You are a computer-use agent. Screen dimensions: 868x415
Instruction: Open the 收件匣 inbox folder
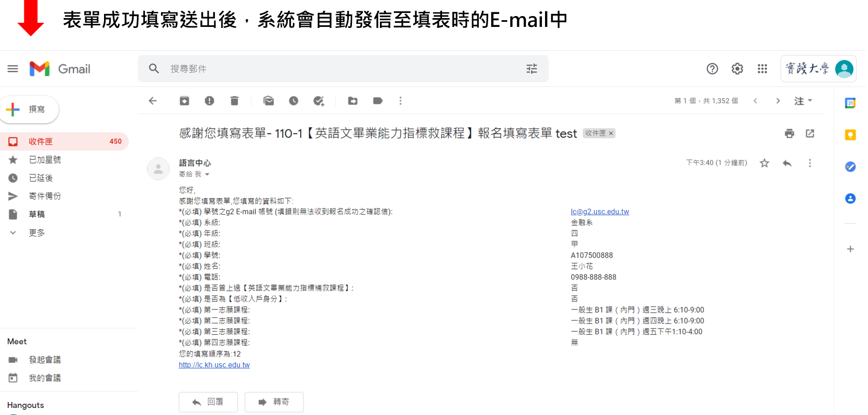[x=41, y=141]
